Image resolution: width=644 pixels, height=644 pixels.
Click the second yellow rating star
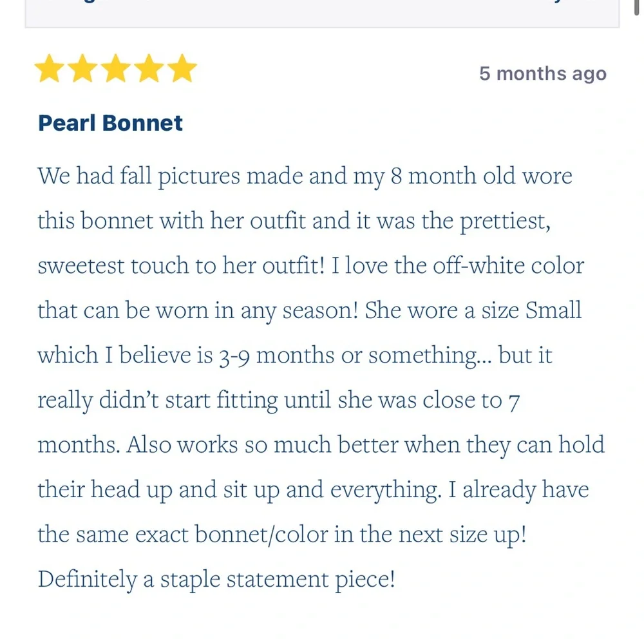[x=82, y=68]
